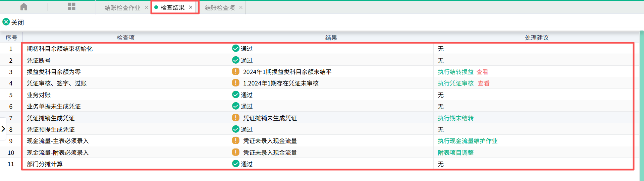The height and width of the screenshot is (181, 644).
Task: Click the green pass checkmark in row 1
Action: click(x=236, y=49)
